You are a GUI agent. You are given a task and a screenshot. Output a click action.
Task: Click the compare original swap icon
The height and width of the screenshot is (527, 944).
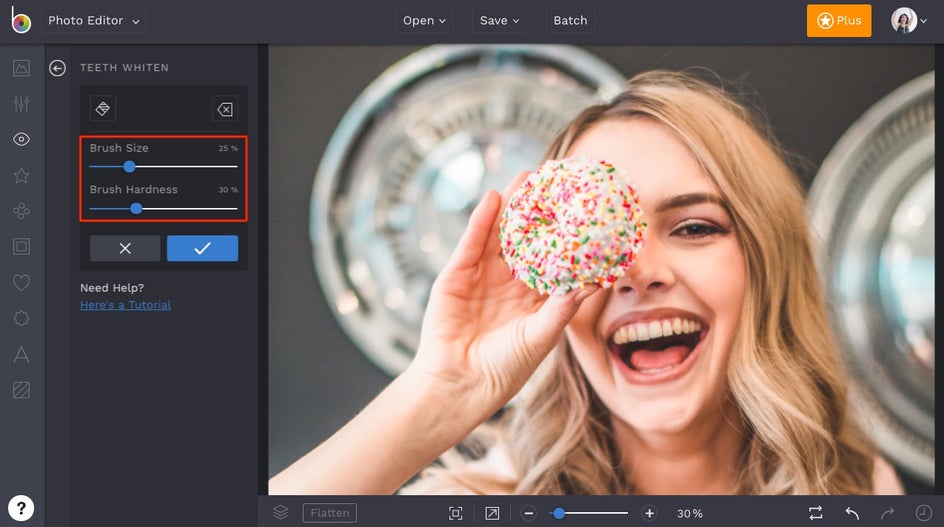815,513
